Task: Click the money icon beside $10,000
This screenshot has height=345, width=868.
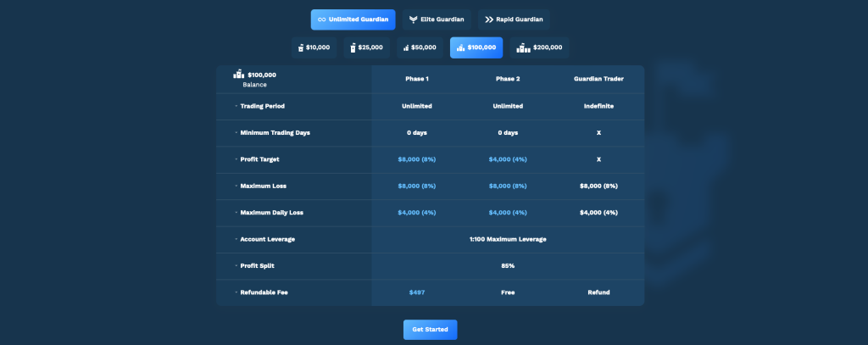Action: [300, 47]
